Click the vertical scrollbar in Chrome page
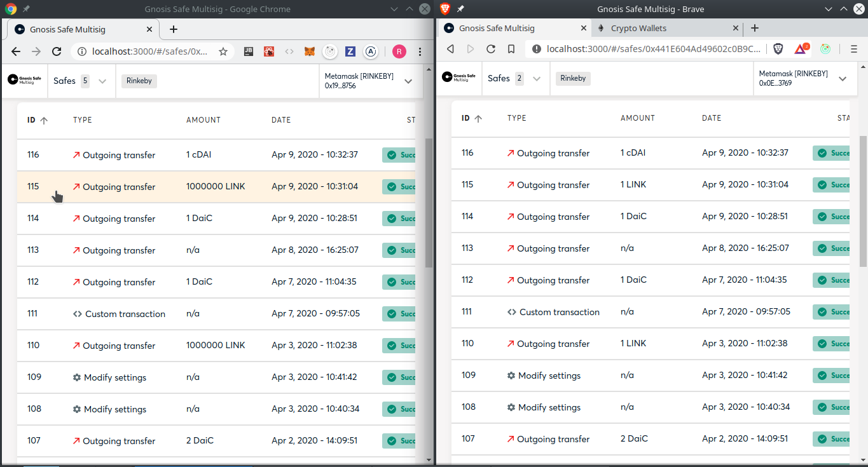868x467 pixels. [x=429, y=203]
